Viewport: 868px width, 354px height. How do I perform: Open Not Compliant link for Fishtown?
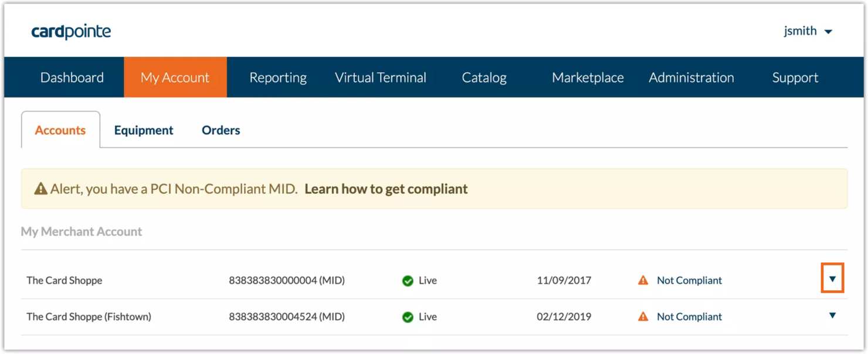coord(689,316)
